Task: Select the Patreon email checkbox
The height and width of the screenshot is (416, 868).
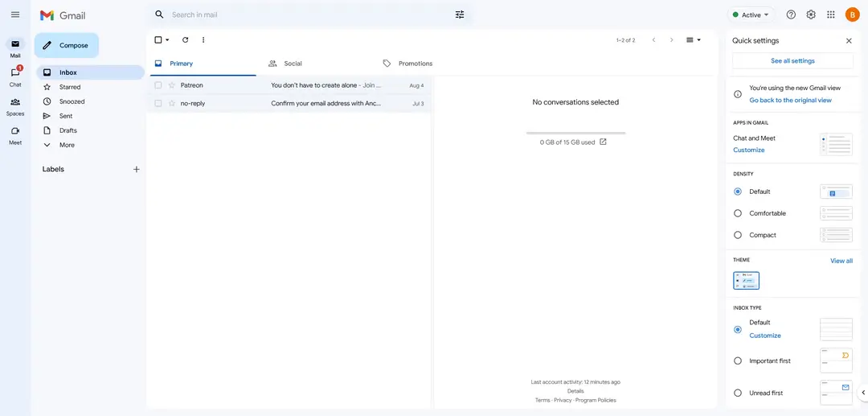Action: point(158,85)
